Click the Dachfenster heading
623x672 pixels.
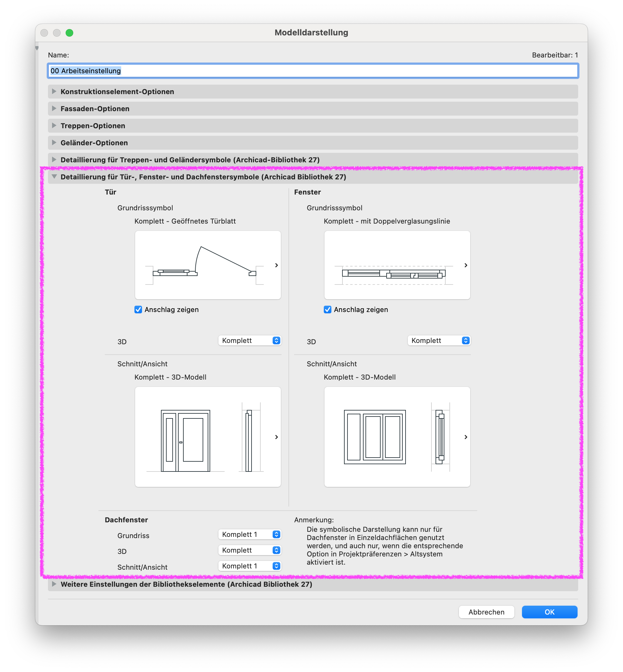(x=127, y=520)
